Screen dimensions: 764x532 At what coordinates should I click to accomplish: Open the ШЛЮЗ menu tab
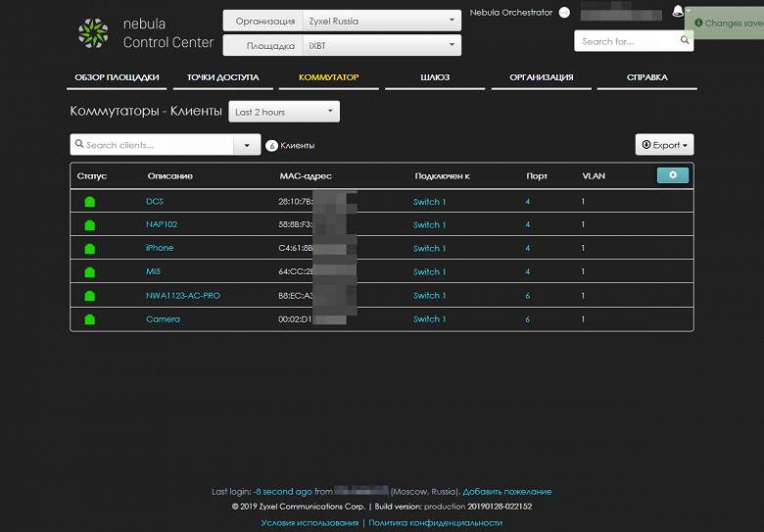[x=435, y=77]
